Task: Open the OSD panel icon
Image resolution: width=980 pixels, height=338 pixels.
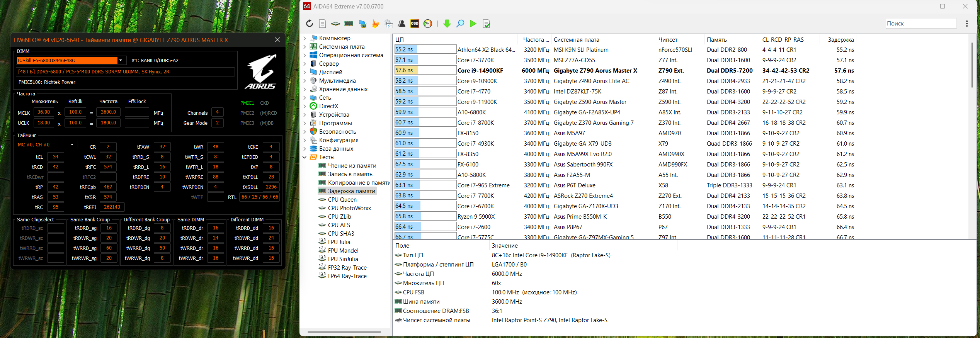Action: pos(415,24)
